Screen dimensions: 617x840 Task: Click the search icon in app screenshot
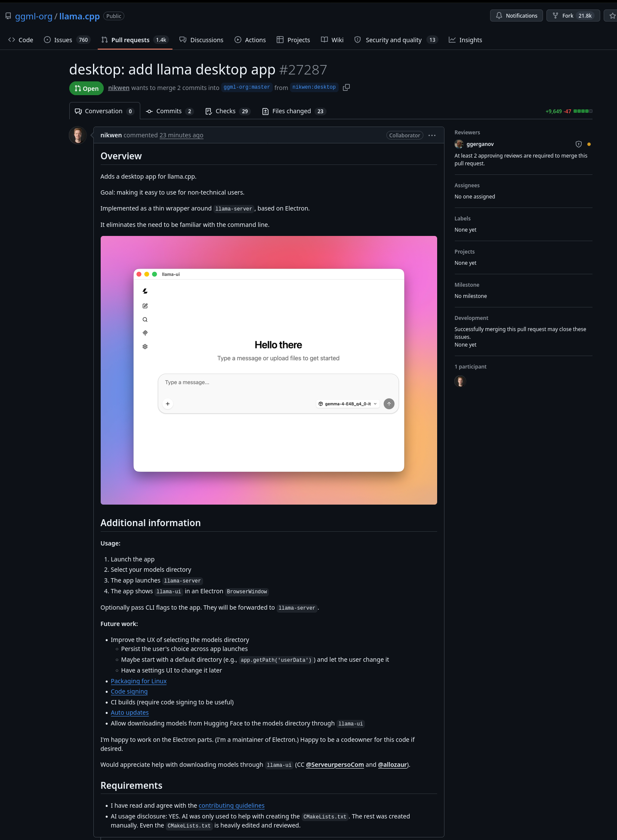point(145,319)
